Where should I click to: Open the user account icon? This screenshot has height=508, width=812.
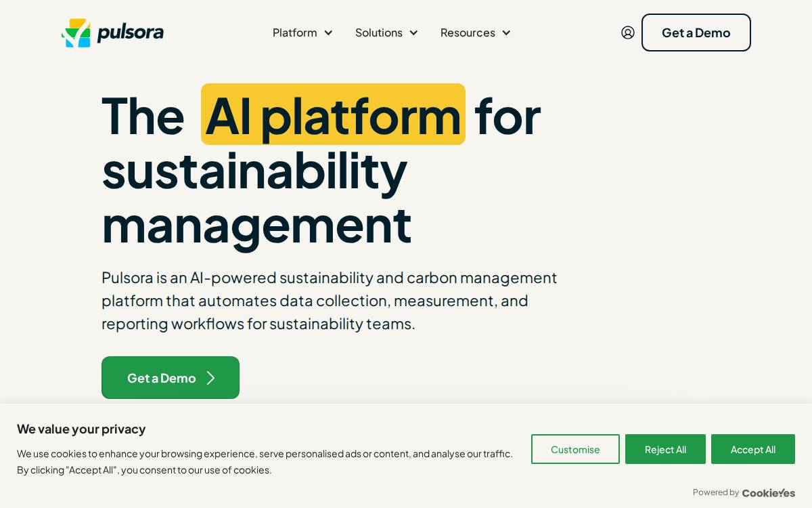tap(628, 33)
